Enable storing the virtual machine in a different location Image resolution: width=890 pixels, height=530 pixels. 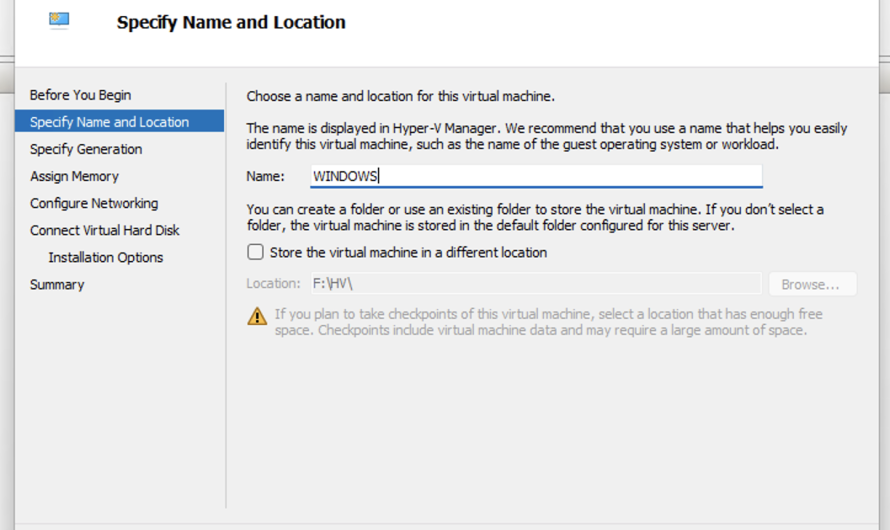point(256,252)
